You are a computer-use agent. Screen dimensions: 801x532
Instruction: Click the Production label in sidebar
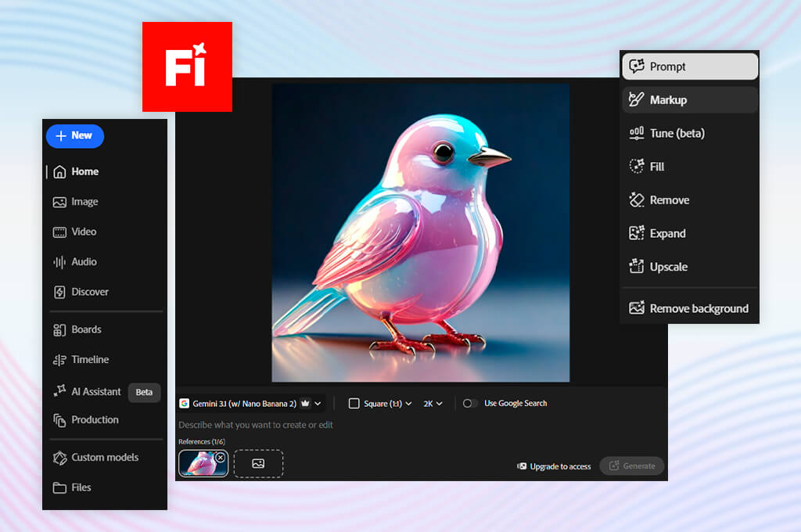[95, 419]
